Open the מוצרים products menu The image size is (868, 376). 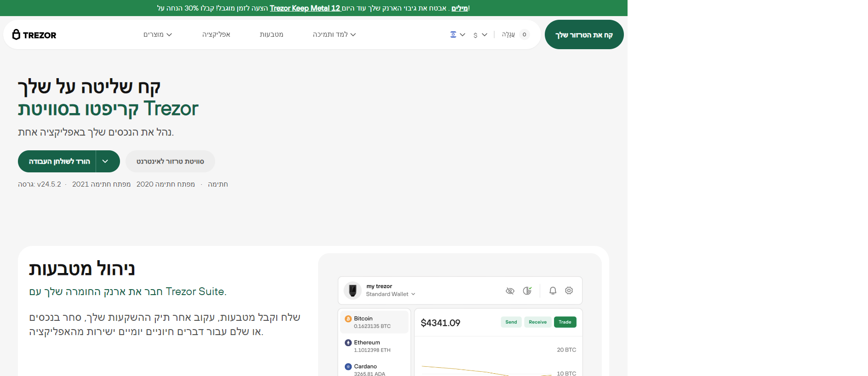158,34
